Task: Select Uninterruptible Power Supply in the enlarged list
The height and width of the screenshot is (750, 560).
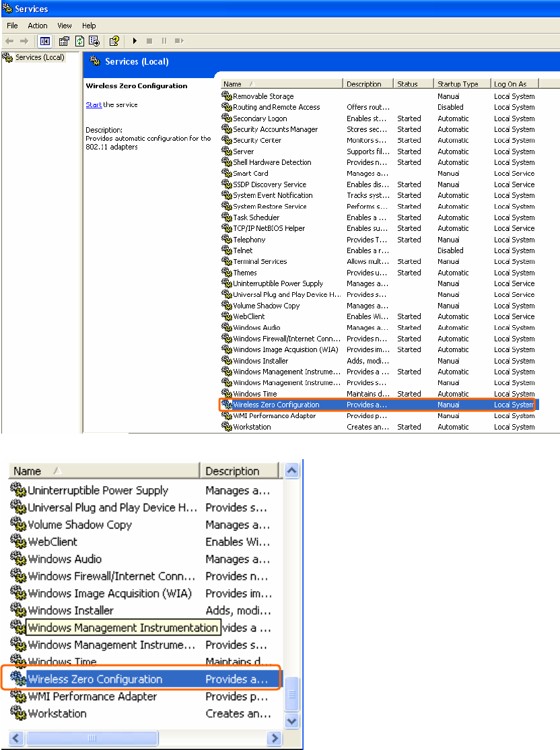Action: pos(98,491)
